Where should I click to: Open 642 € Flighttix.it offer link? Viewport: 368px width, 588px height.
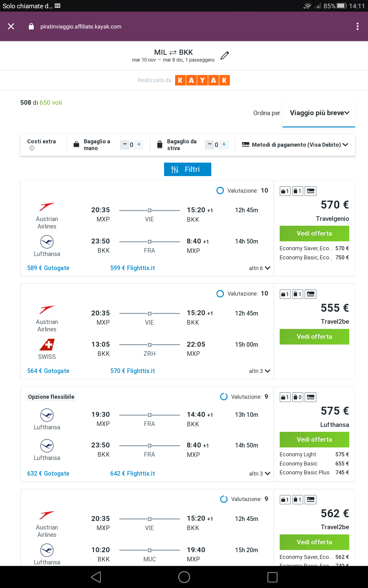pyautogui.click(x=132, y=473)
